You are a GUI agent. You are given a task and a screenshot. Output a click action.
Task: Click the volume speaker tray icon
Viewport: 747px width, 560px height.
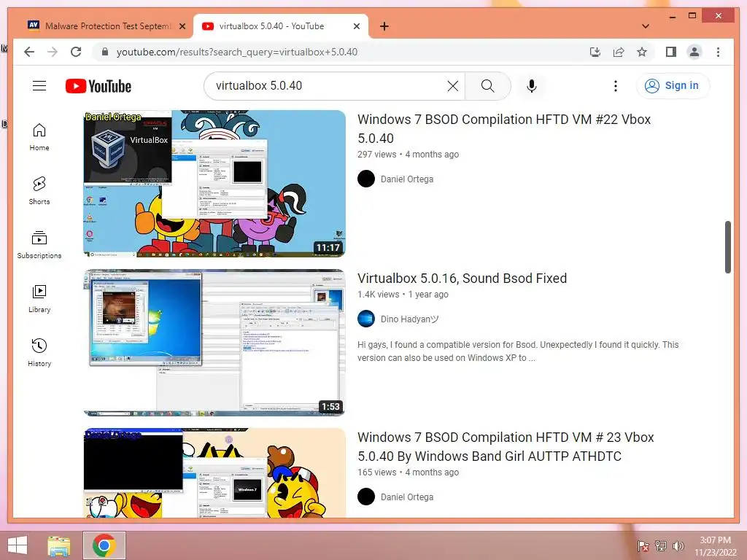678,545
